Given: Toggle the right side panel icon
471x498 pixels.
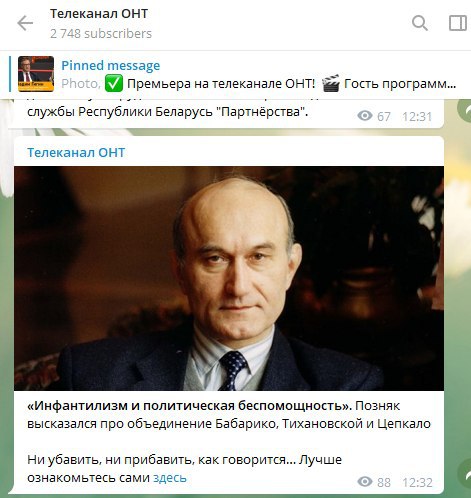Looking at the screenshot, I should pyautogui.click(x=458, y=23).
